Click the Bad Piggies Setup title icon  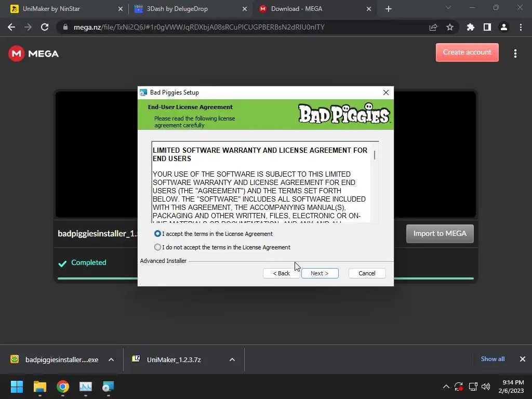[x=143, y=92]
